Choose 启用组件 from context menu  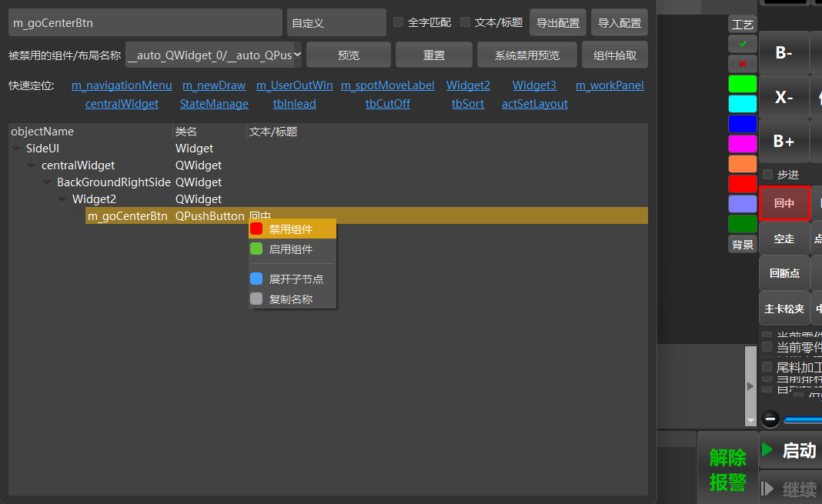292,249
